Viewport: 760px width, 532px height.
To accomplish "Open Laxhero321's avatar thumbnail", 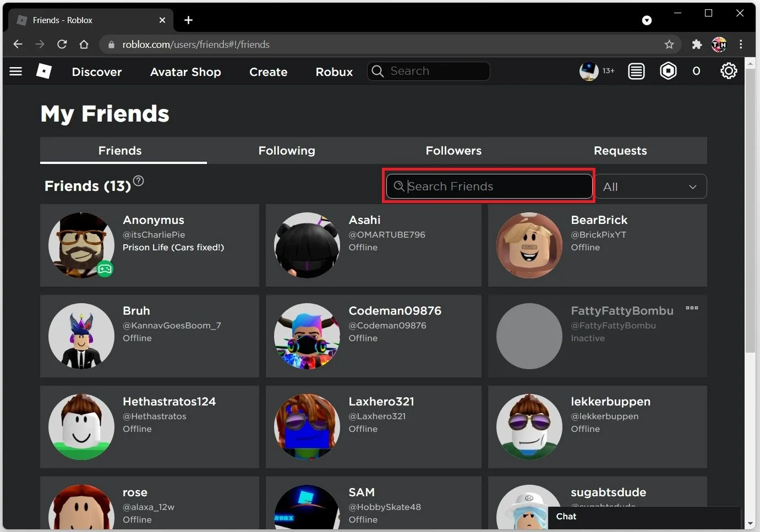I will [307, 427].
